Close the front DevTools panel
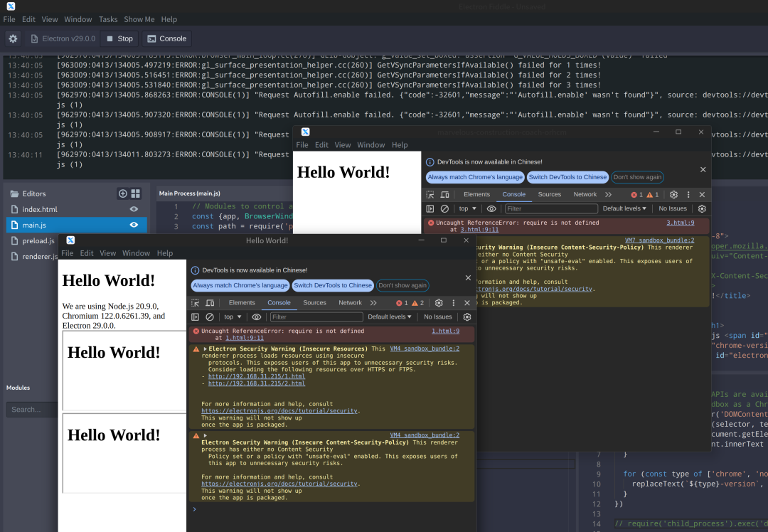This screenshot has height=532, width=768. 467,303
